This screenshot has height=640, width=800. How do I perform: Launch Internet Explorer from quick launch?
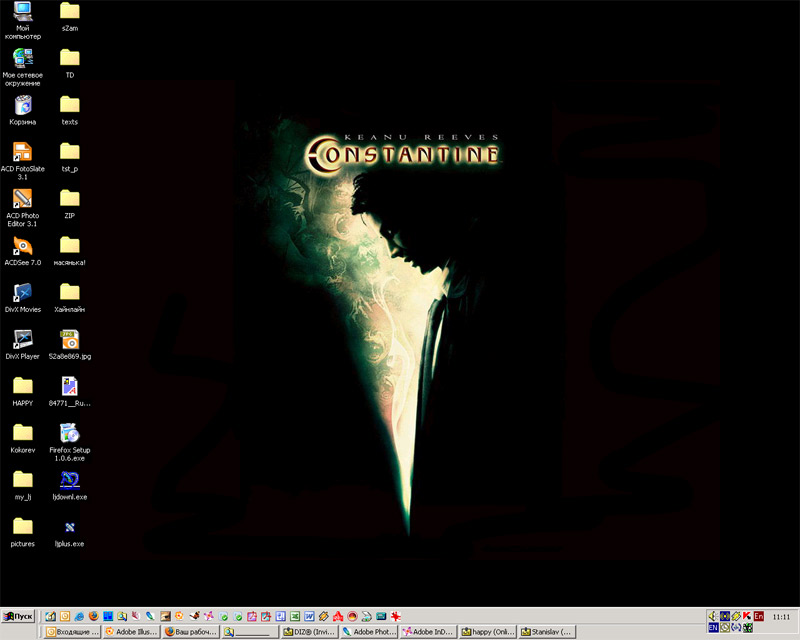tap(79, 617)
